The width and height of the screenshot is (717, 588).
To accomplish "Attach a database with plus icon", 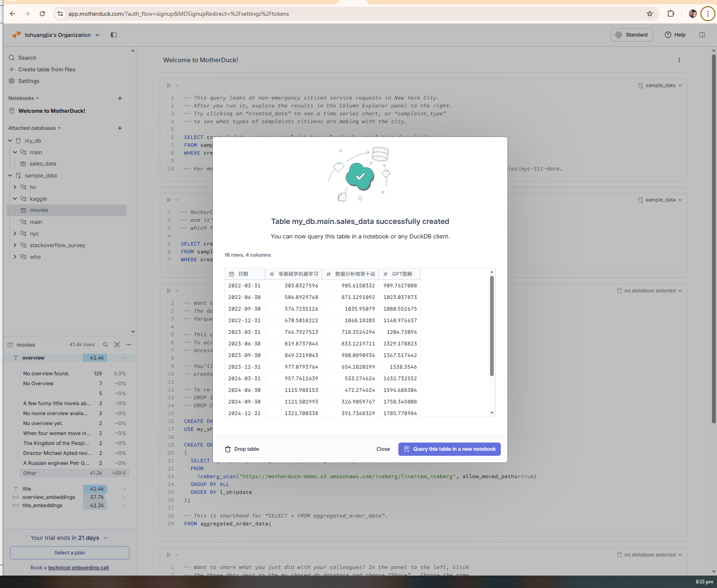I will pos(120,128).
